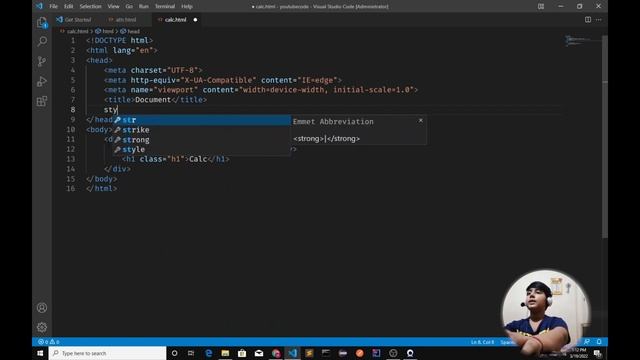
Task: Select the 'strike' suggestion
Action: coord(201,130)
